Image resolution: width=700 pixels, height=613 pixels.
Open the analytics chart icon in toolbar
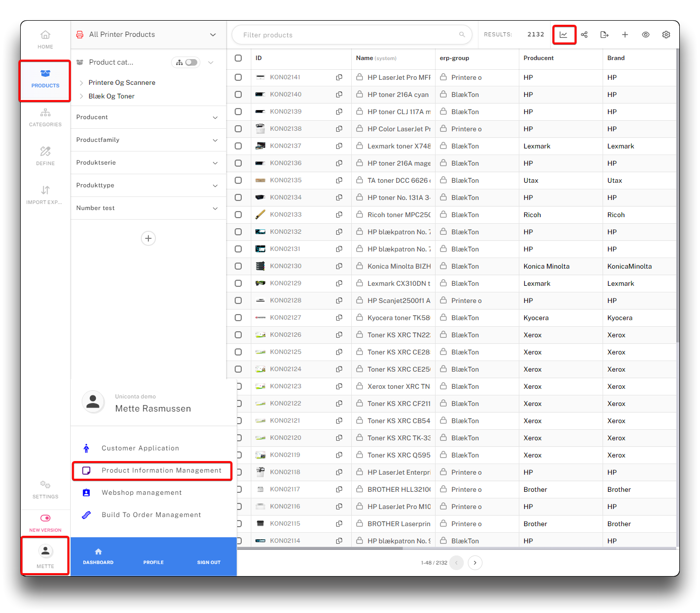(563, 35)
